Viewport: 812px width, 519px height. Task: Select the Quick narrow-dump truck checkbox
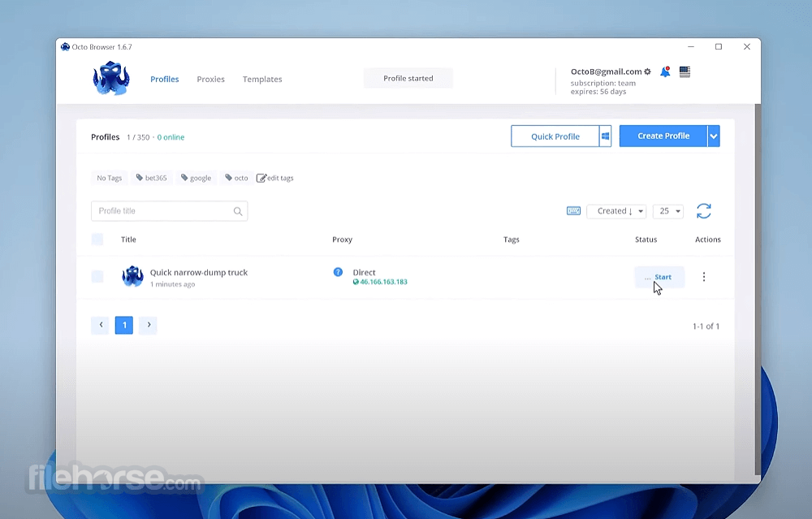[97, 276]
